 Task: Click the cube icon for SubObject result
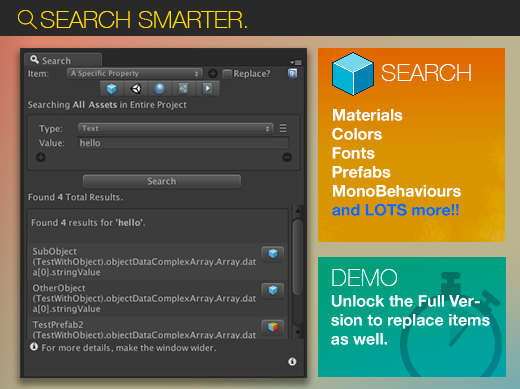click(x=273, y=254)
